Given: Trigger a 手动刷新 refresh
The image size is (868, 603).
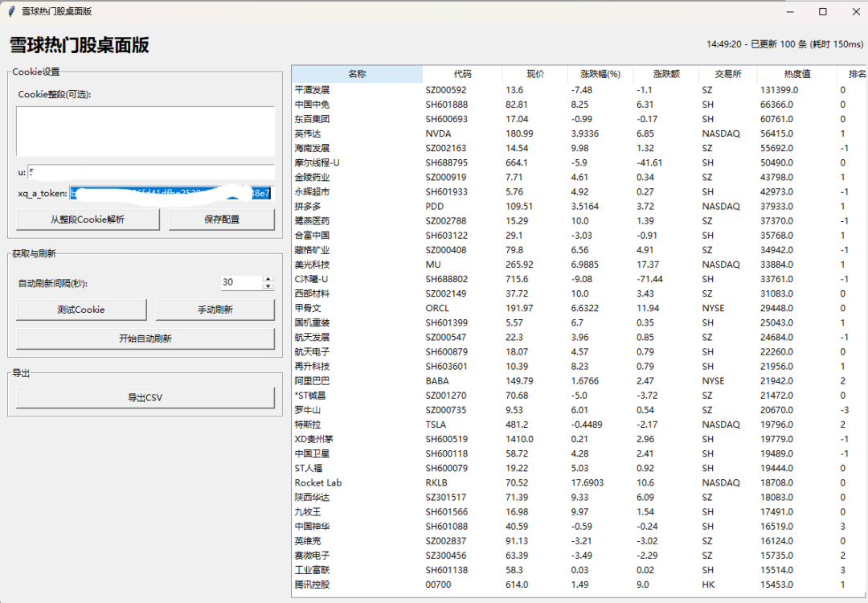Looking at the screenshot, I should 215,309.
